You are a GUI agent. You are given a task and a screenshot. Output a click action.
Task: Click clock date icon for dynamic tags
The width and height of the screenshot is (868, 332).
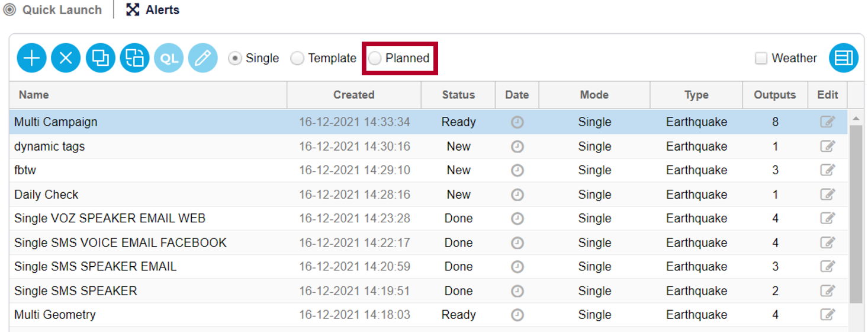pos(517,146)
